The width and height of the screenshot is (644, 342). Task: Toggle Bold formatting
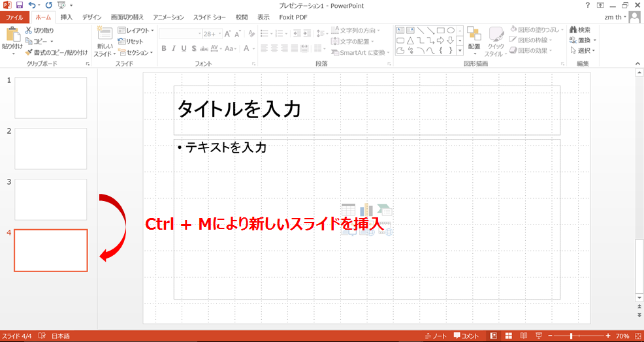[x=164, y=48]
